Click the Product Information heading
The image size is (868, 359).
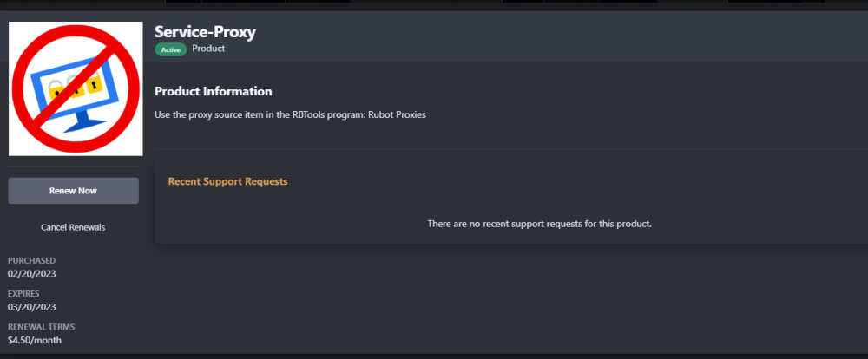point(213,91)
